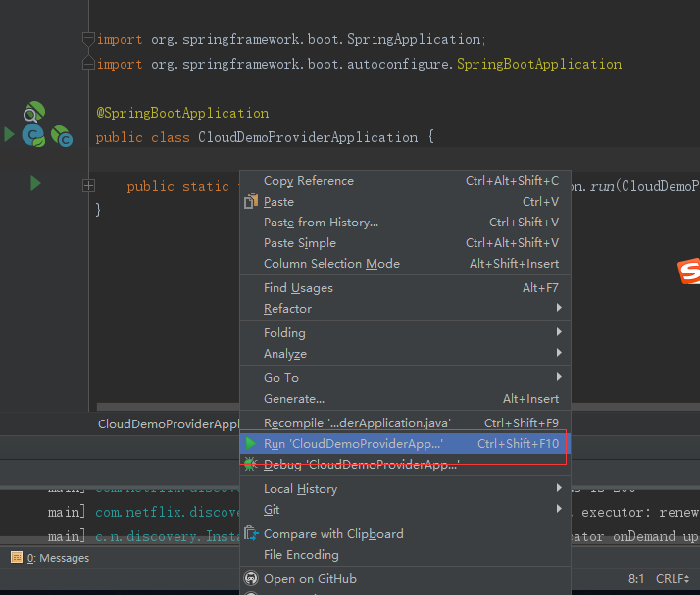Click the SpringApplication import line
This screenshot has width=700, height=595.
[x=291, y=39]
